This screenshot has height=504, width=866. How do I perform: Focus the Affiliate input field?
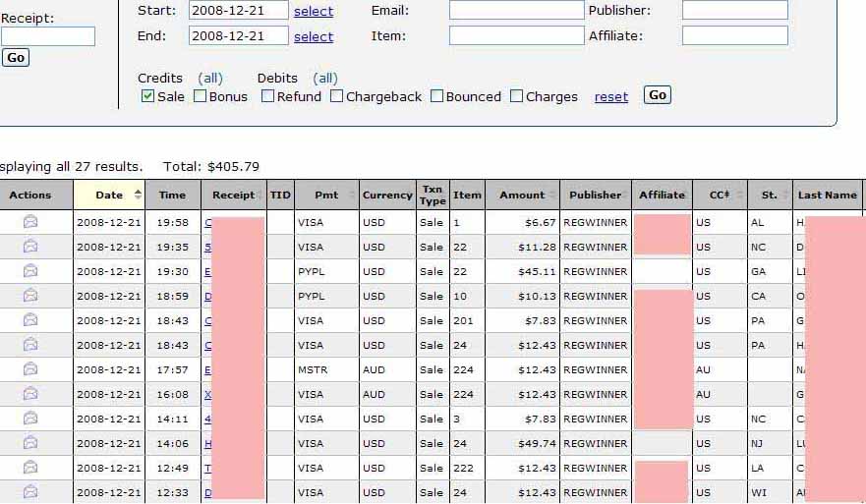coord(735,36)
